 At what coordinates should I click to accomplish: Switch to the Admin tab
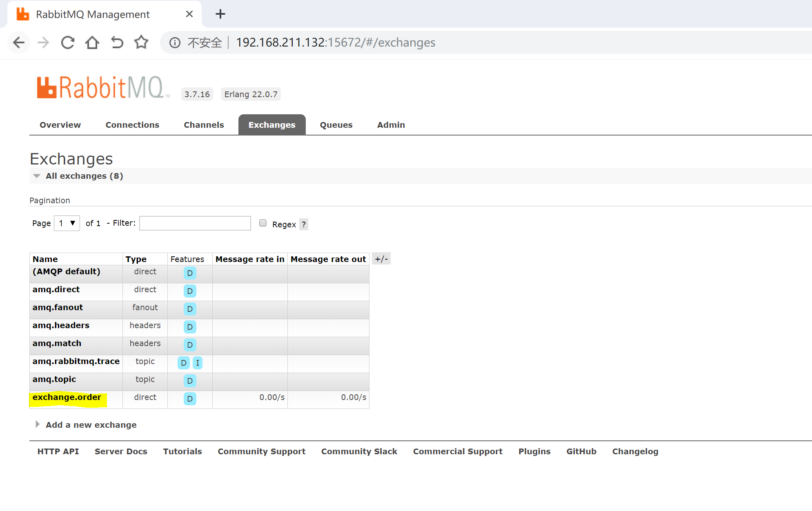pos(391,125)
